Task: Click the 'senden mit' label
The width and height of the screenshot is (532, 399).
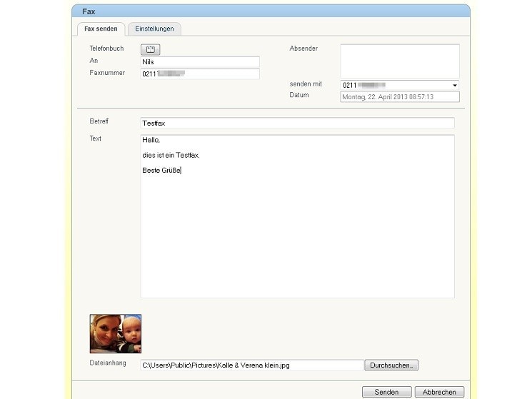Action: 306,84
